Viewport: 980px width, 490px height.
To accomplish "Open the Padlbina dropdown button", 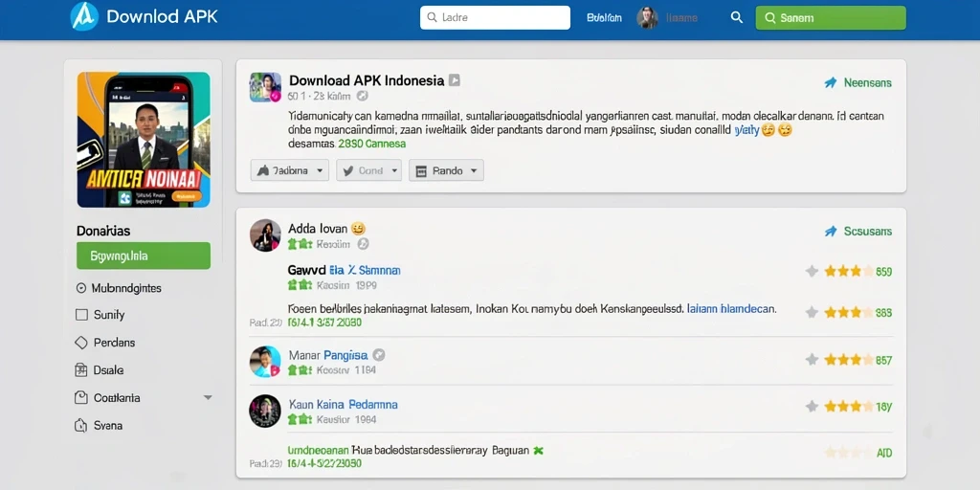I will click(290, 170).
